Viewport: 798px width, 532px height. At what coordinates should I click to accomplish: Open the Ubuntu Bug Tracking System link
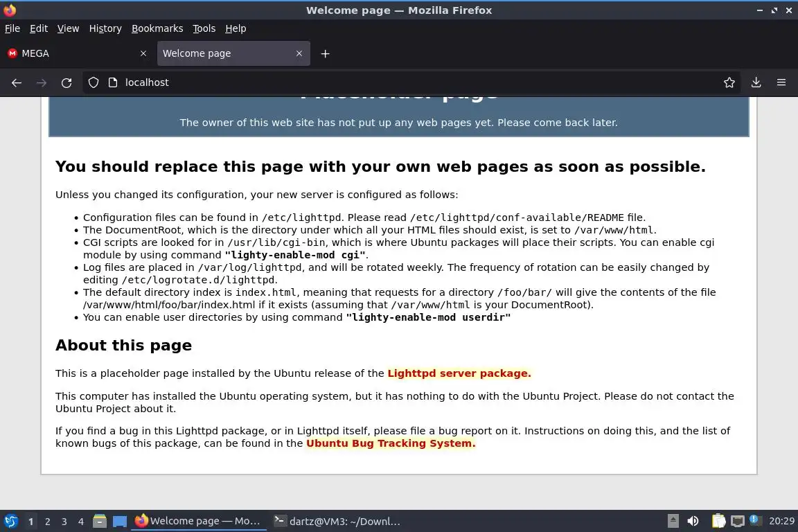[x=391, y=443]
